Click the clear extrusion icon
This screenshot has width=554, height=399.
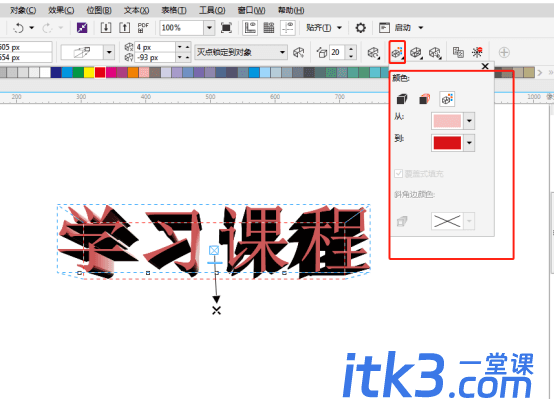(x=477, y=52)
